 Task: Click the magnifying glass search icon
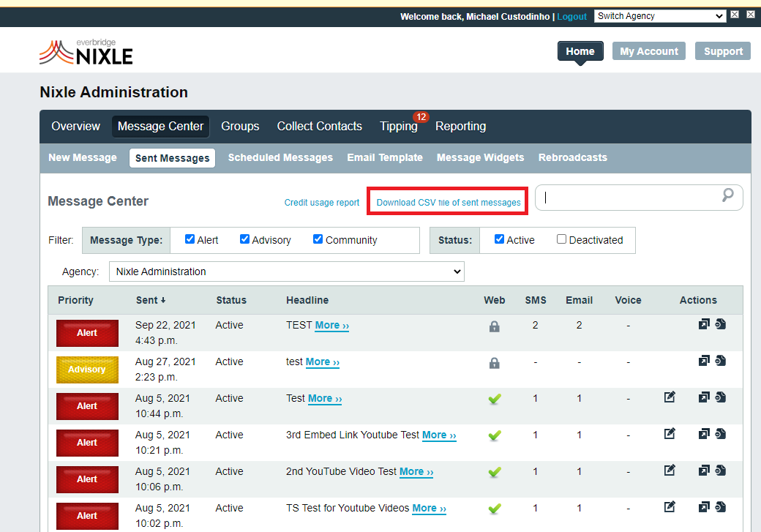click(x=727, y=195)
